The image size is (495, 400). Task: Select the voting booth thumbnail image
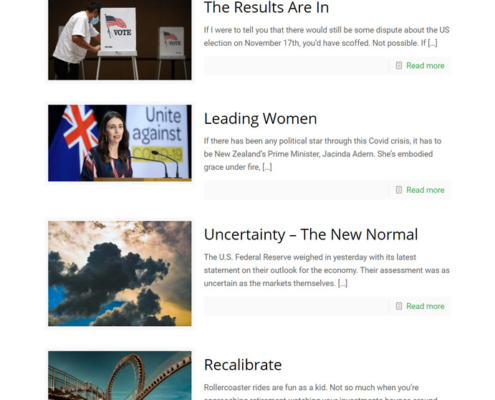pos(120,40)
